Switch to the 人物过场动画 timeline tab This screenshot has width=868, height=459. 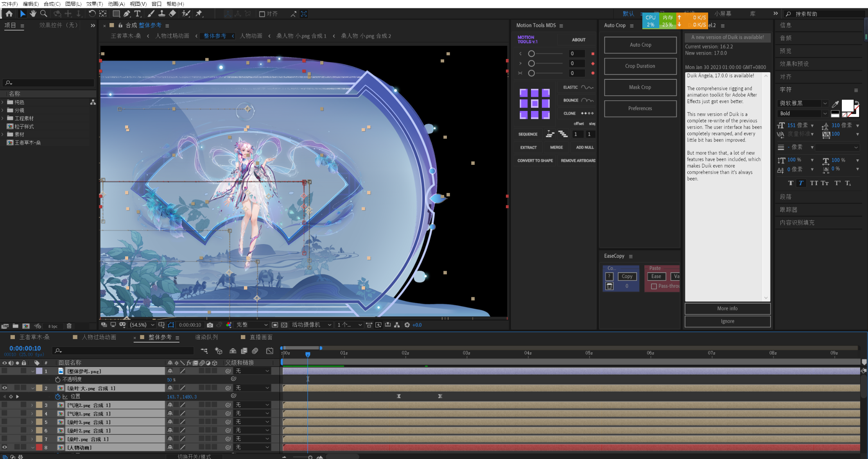(99, 337)
